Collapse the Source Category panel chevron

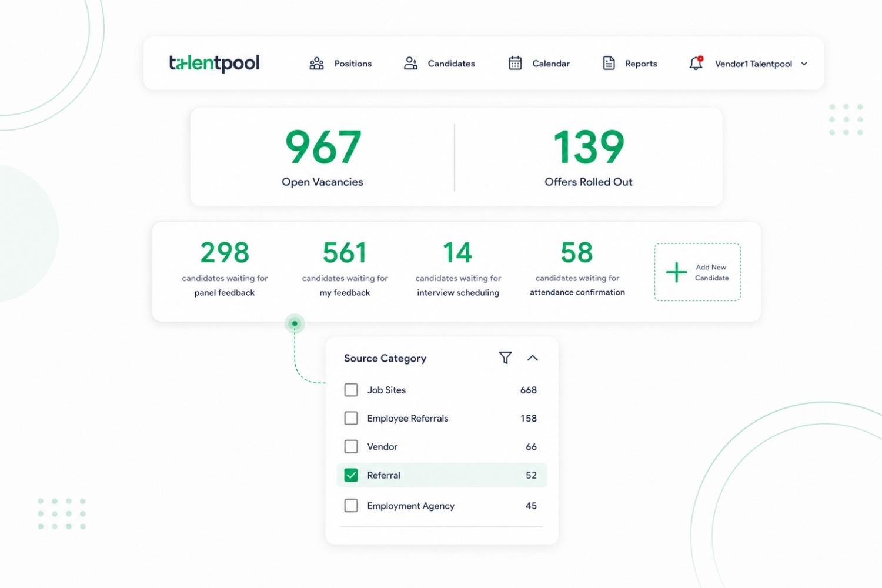click(533, 358)
